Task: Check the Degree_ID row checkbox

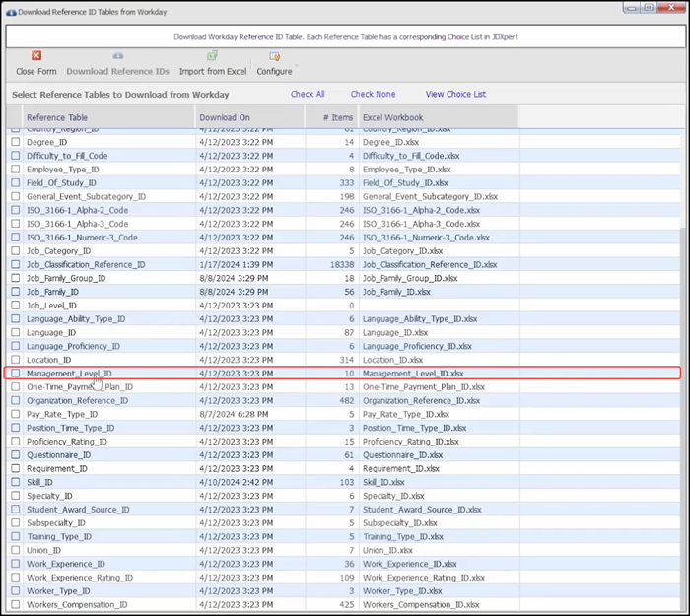Action: click(x=15, y=142)
